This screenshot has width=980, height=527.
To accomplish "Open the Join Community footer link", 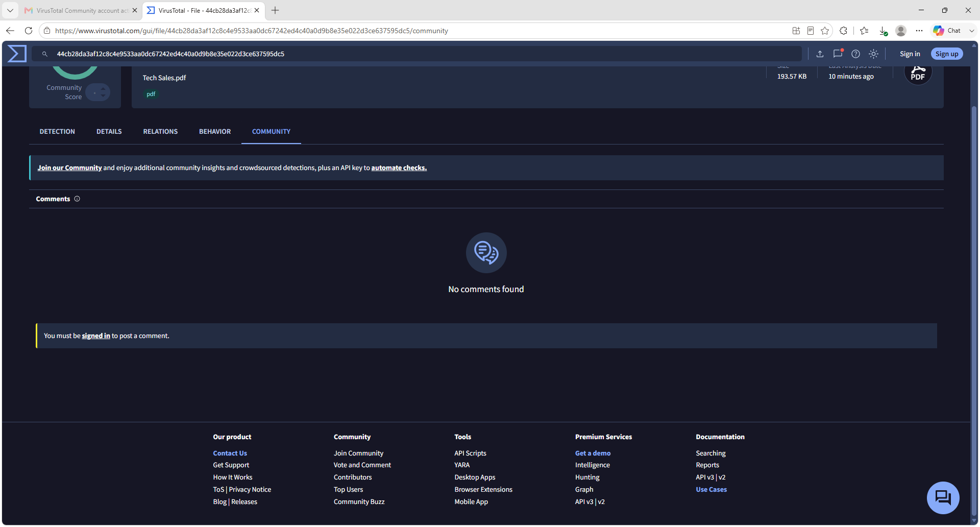I will pos(358,453).
